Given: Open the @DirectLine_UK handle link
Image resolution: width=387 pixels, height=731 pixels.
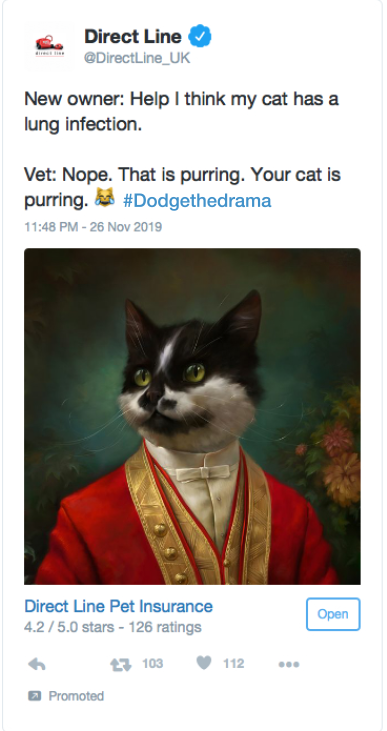Looking at the screenshot, I should click(137, 58).
